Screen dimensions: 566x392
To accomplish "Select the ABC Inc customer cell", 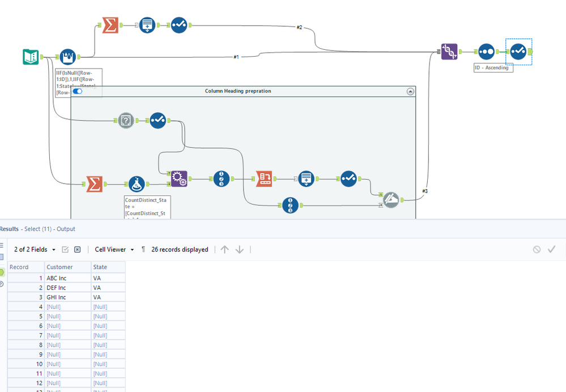I will pyautogui.click(x=68, y=278).
